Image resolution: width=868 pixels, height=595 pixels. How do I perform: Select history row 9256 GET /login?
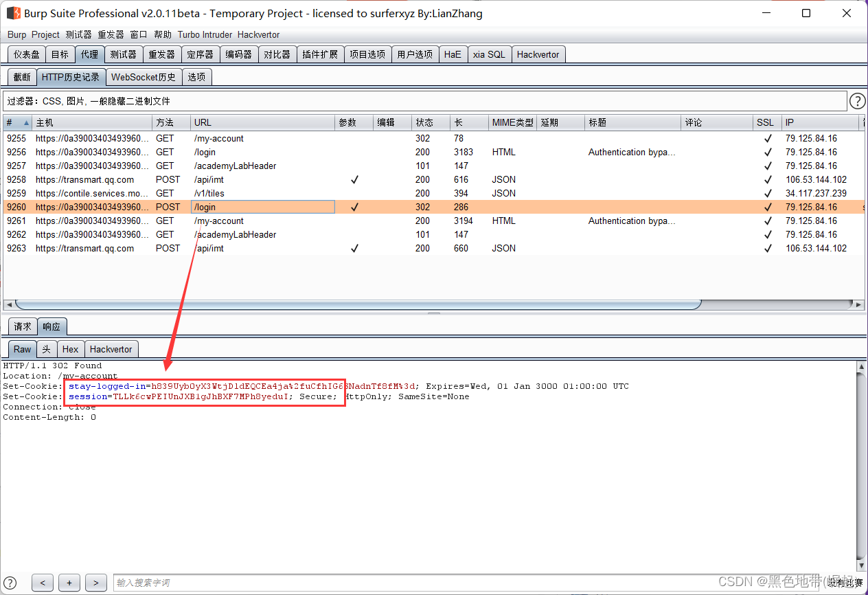click(433, 152)
